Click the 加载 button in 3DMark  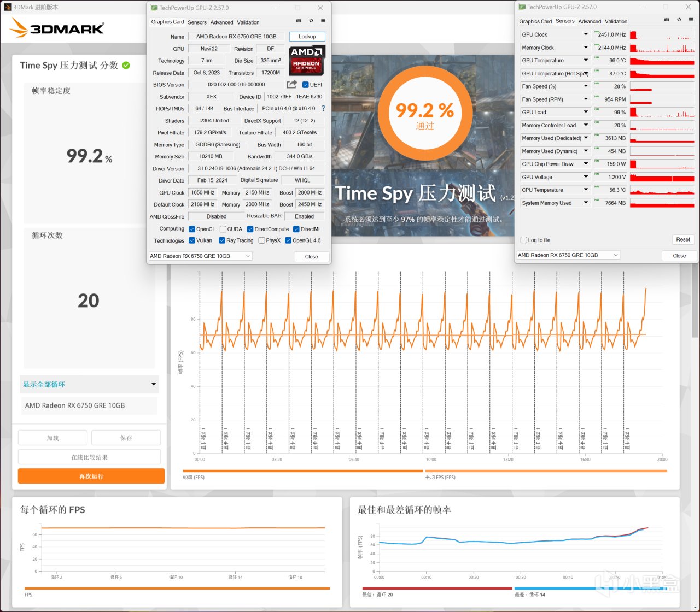tap(52, 438)
